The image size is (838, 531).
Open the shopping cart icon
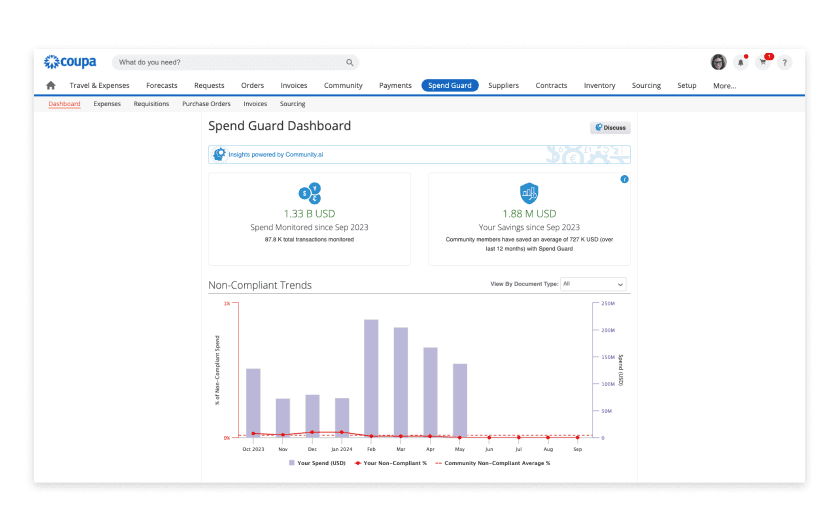763,62
